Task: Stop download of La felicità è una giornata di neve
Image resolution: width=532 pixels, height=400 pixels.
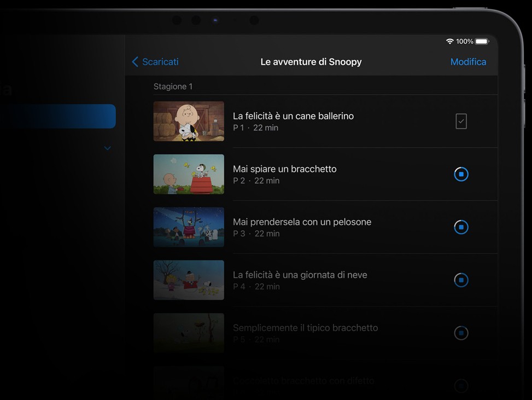Action: [x=461, y=280]
